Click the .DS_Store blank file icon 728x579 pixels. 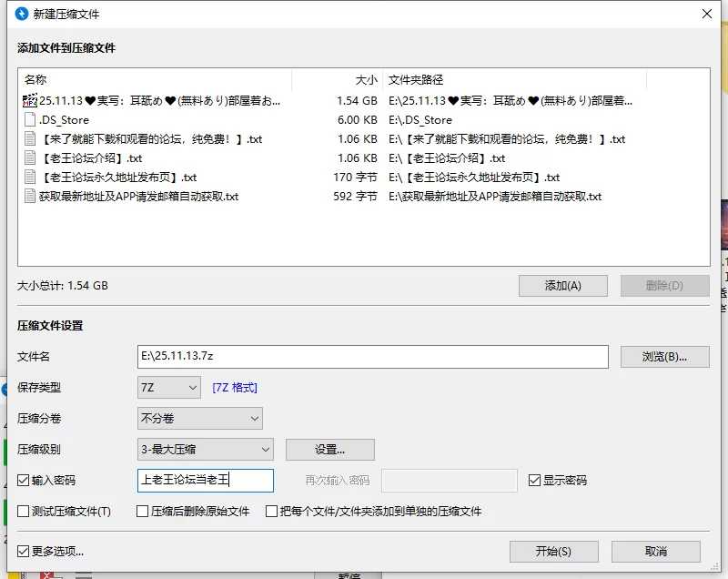coord(30,120)
